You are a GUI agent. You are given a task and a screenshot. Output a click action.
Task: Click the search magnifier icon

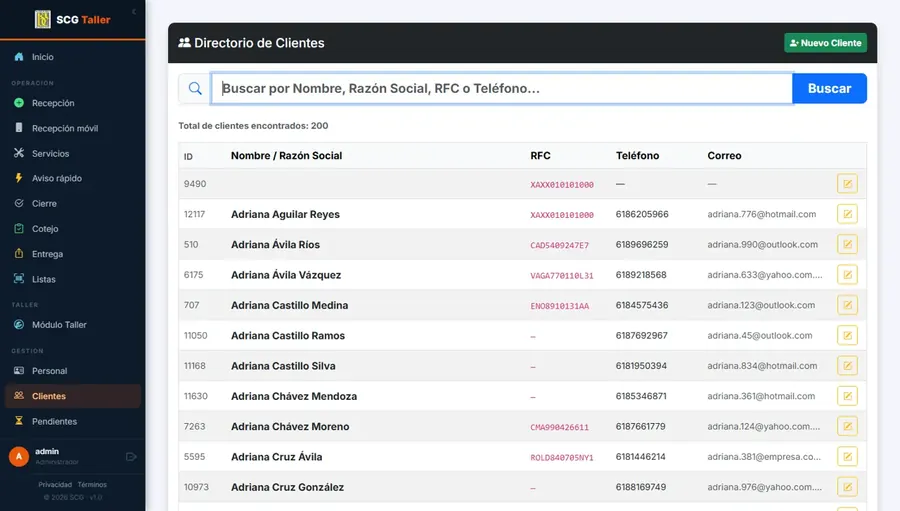click(195, 88)
